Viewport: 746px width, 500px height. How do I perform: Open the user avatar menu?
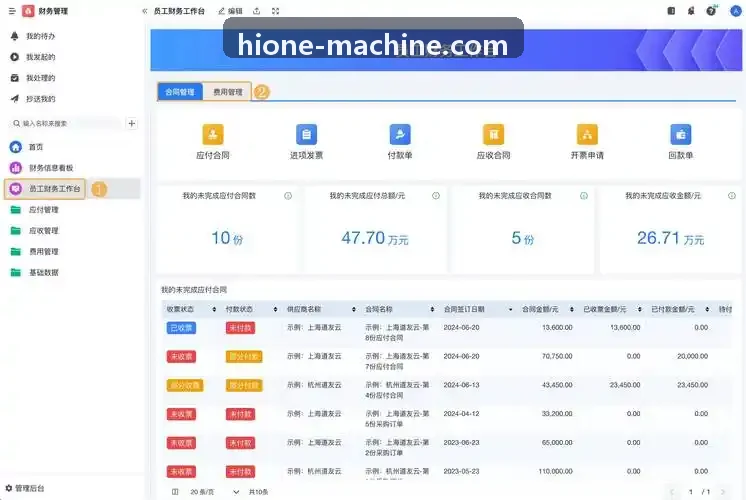pyautogui.click(x=736, y=11)
